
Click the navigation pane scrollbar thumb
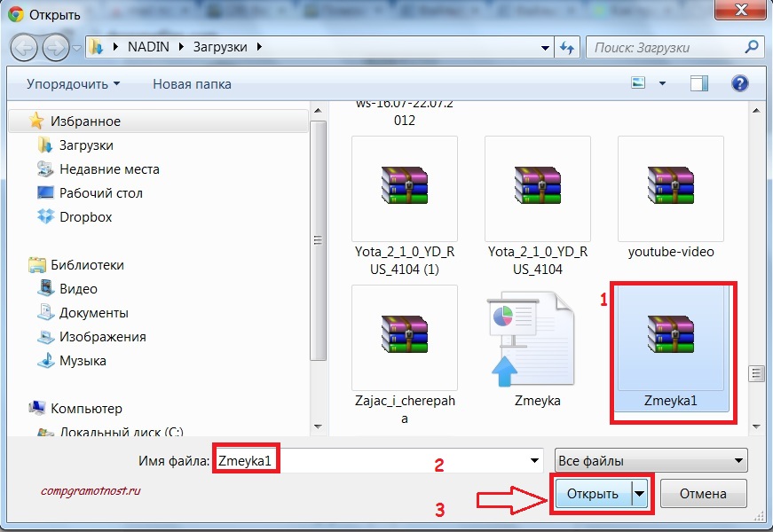click(x=318, y=240)
